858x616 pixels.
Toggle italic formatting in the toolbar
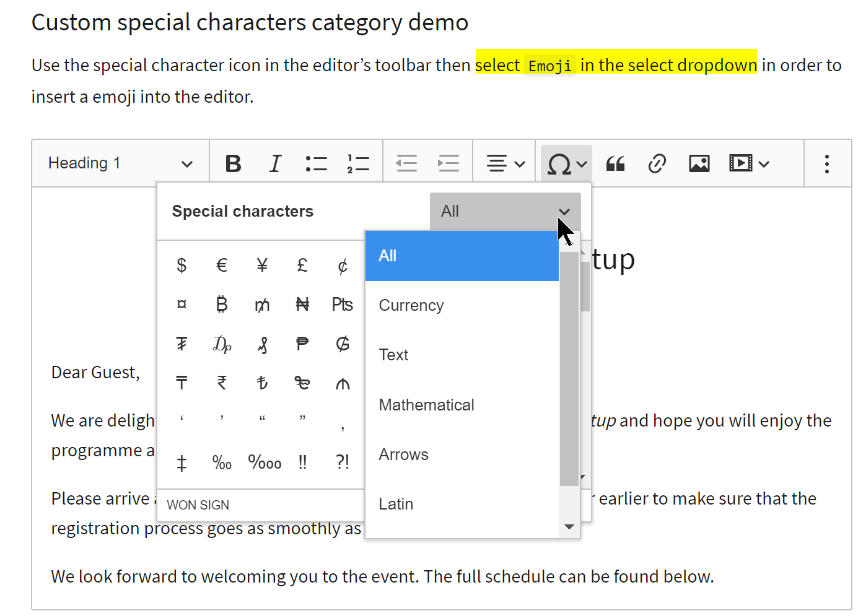[275, 163]
